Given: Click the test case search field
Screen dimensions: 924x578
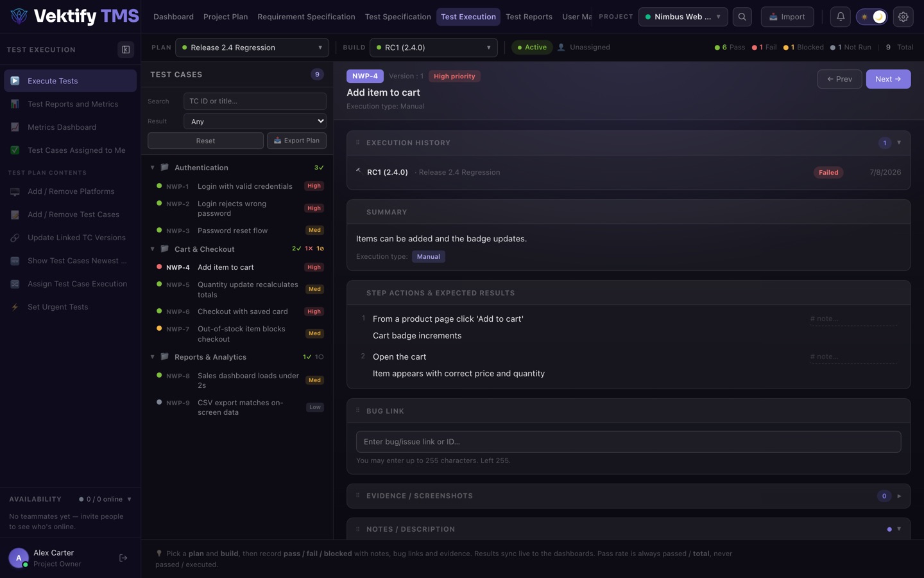Looking at the screenshot, I should coord(255,101).
